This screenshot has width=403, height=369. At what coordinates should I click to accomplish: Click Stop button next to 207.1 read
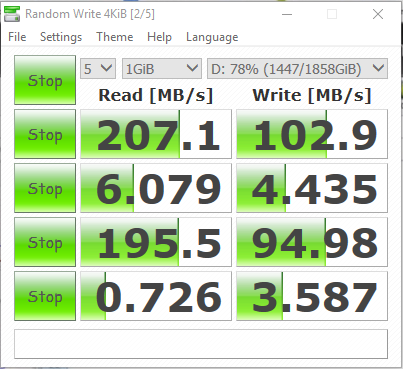pos(45,134)
